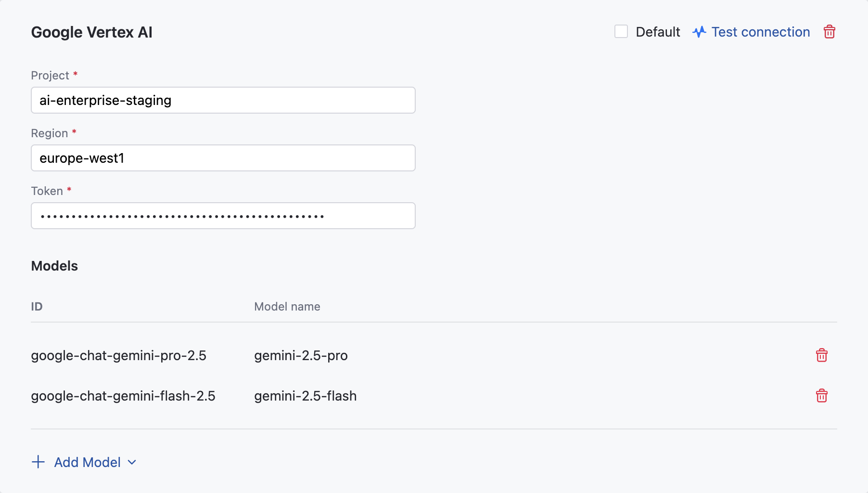Remove the gemini-2.5-pro model via trash icon
This screenshot has height=493, width=868.
(821, 355)
